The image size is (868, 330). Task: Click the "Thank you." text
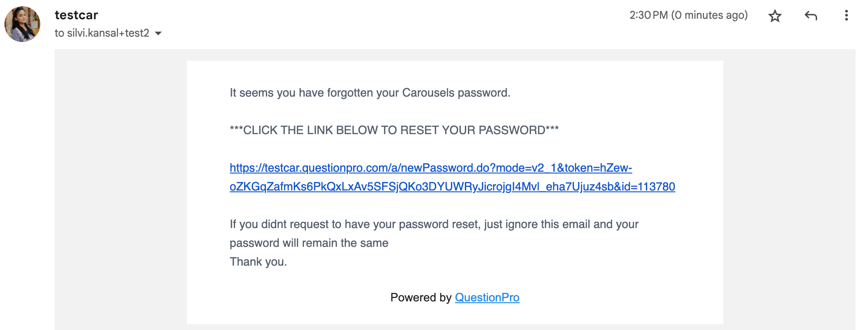coord(258,262)
